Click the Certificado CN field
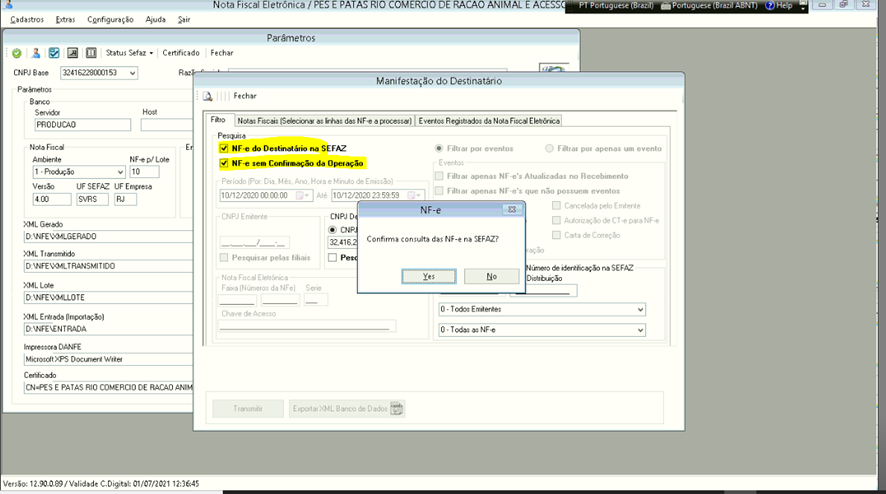 [x=108, y=388]
